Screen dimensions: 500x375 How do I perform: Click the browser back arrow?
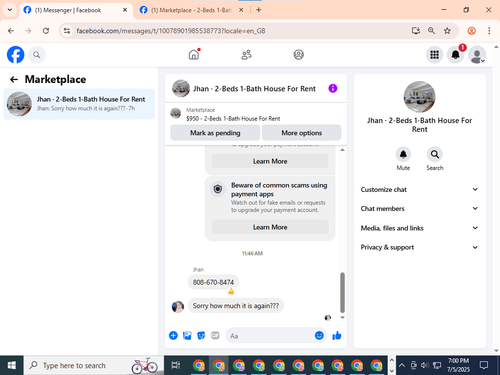pos(11,31)
